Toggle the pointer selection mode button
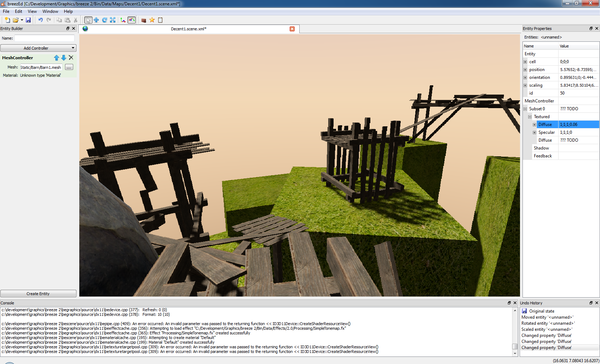 pos(88,20)
